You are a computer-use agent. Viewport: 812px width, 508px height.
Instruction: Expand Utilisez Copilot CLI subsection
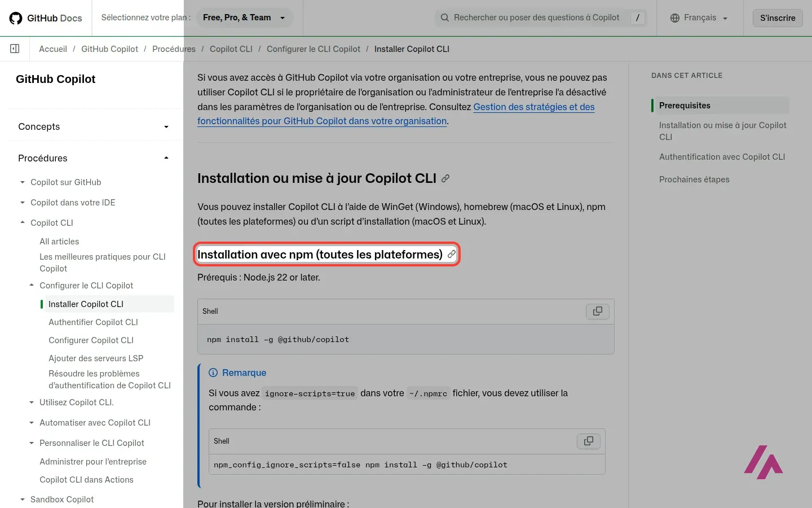(32, 402)
